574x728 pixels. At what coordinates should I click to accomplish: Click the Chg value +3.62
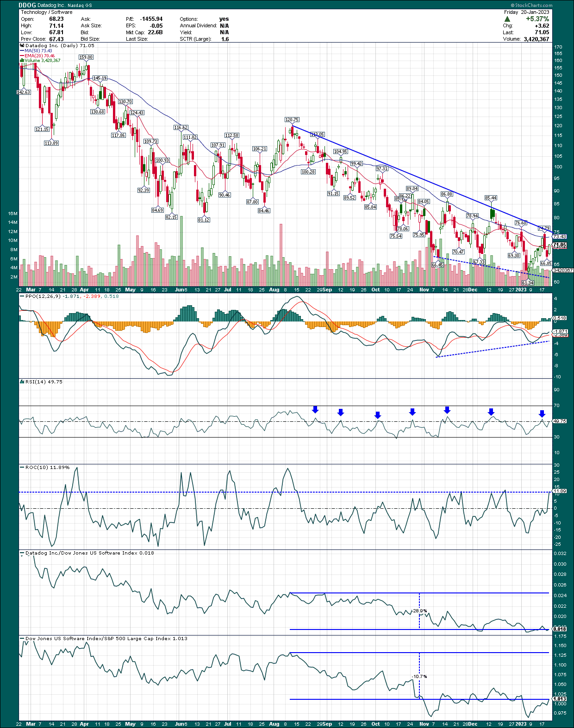(x=541, y=26)
